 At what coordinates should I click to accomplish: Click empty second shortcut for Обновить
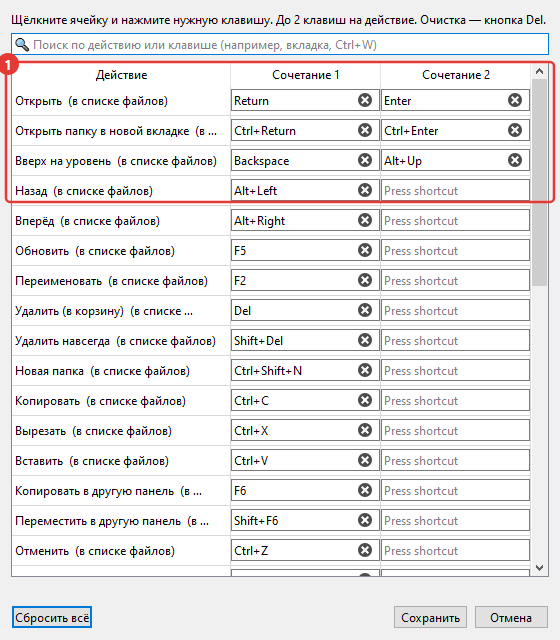pos(456,251)
